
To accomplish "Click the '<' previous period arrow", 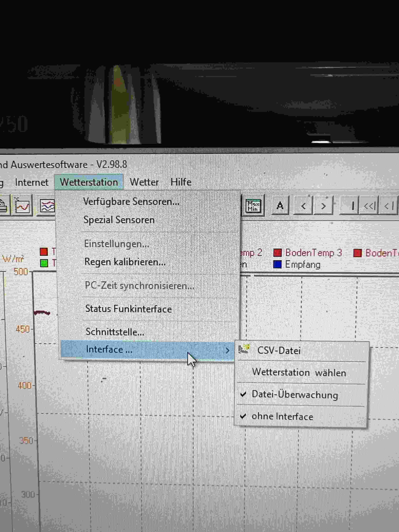I will (x=303, y=206).
